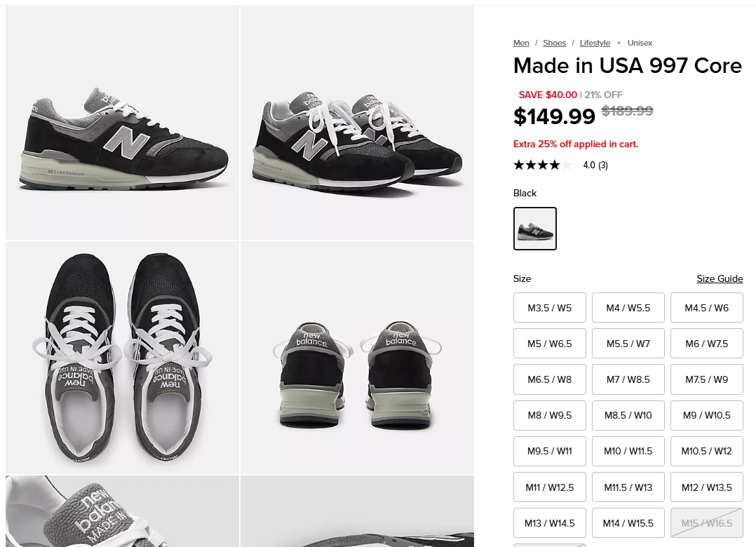The width and height of the screenshot is (756, 547).
Task: Open the 3 reviews count
Action: (602, 166)
